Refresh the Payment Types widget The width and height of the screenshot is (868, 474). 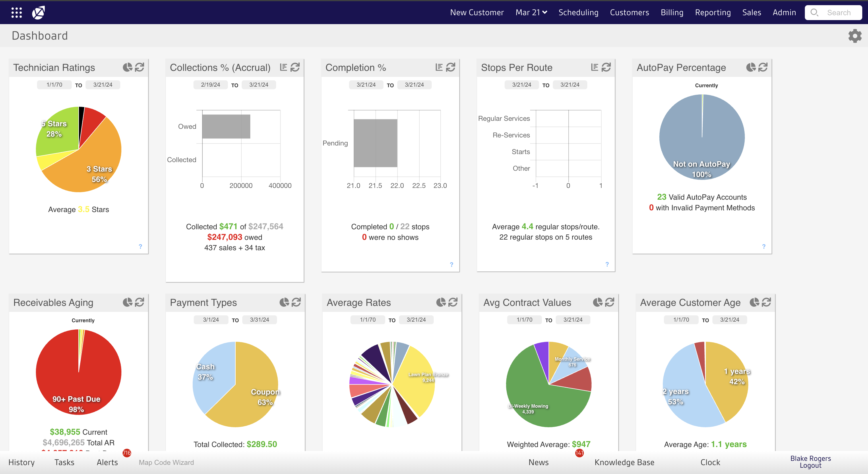[296, 302]
